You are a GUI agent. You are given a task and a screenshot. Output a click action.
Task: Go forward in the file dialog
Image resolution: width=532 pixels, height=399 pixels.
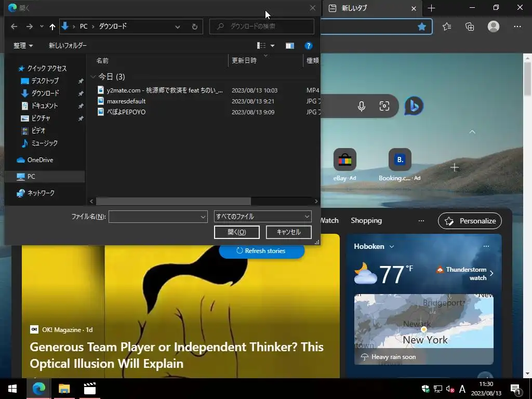click(30, 26)
